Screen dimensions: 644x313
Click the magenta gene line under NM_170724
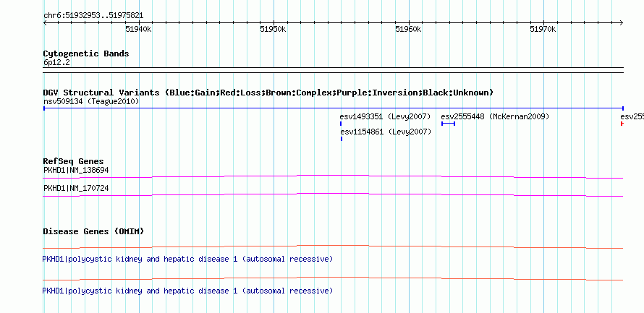coord(333,194)
